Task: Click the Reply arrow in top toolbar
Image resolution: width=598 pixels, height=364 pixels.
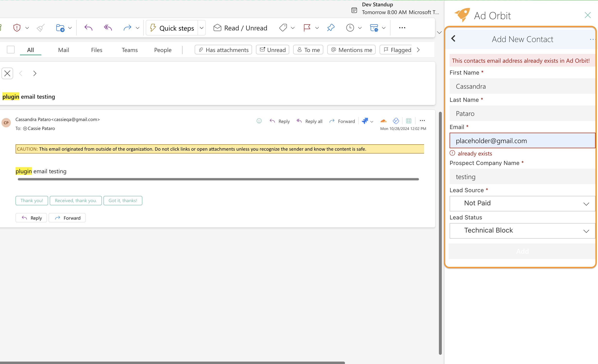Action: (x=88, y=28)
